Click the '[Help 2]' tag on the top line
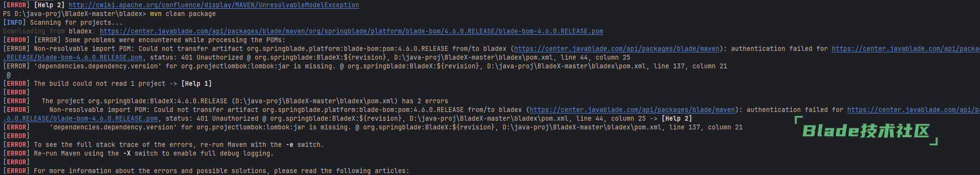This screenshot has width=980, height=175. point(49,5)
